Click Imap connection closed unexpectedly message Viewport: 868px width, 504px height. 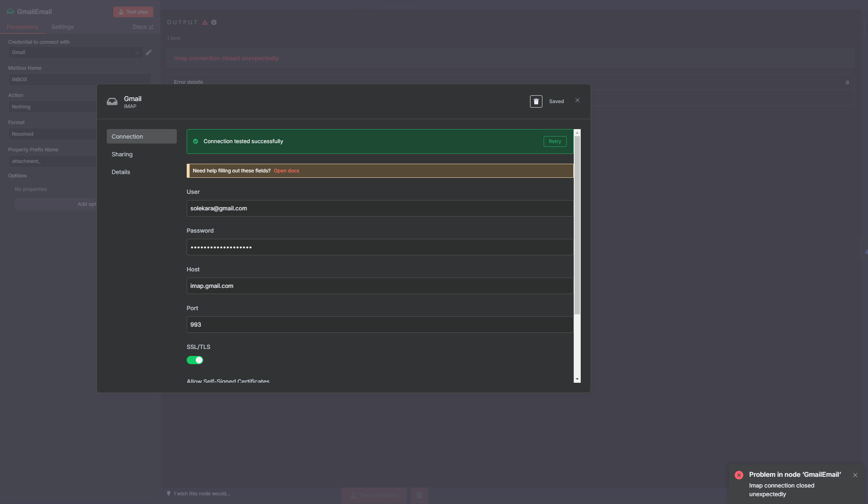point(226,58)
